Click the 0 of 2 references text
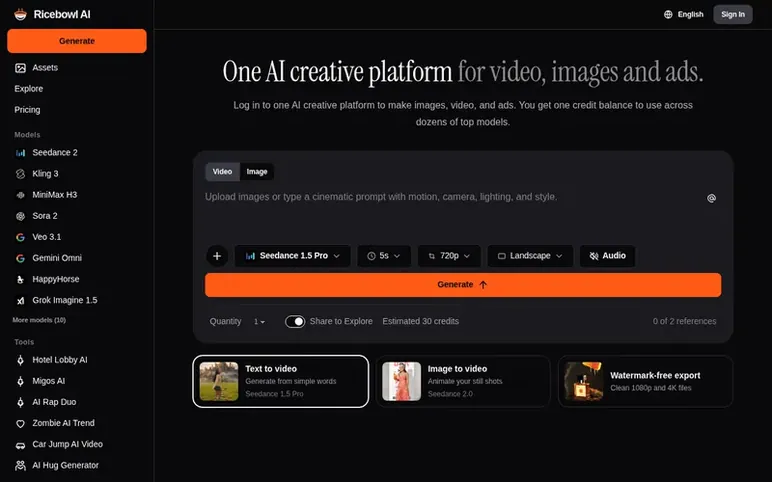 tap(684, 321)
